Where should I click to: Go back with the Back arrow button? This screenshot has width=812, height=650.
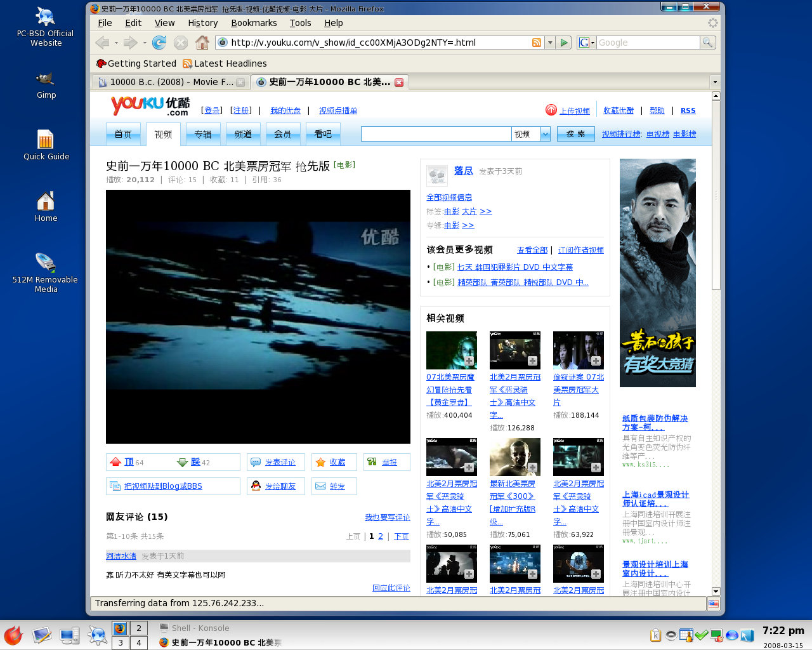coord(101,43)
